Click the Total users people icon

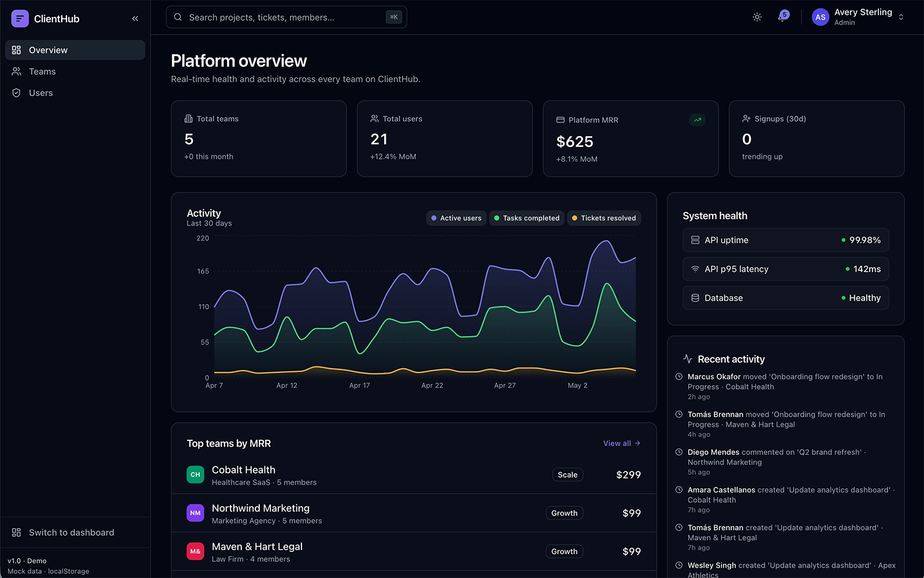click(374, 118)
